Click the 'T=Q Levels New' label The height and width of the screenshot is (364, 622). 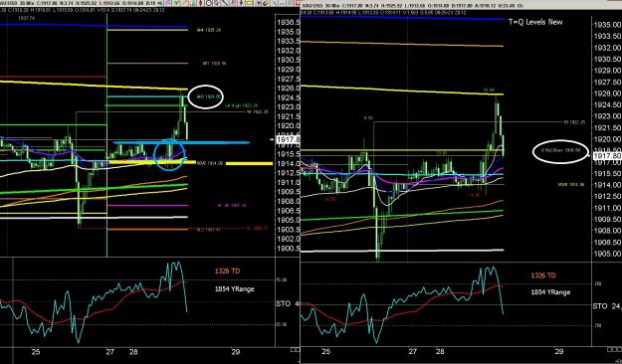[x=535, y=22]
